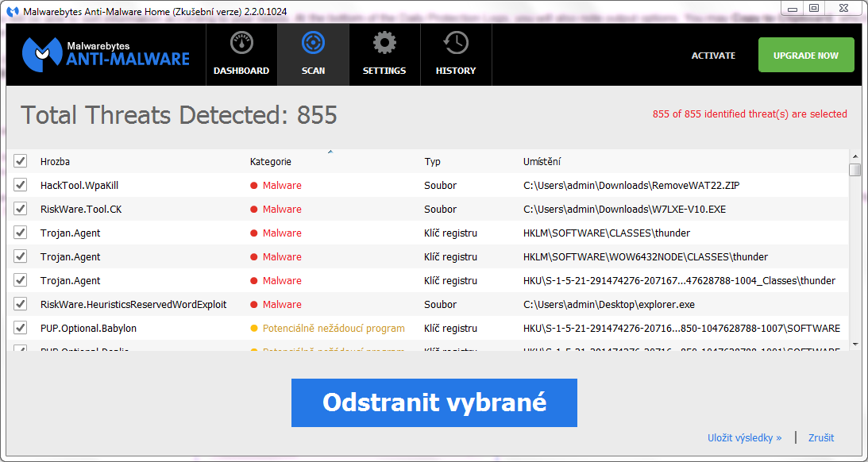Click the Odstranit vybrané button

(x=434, y=402)
